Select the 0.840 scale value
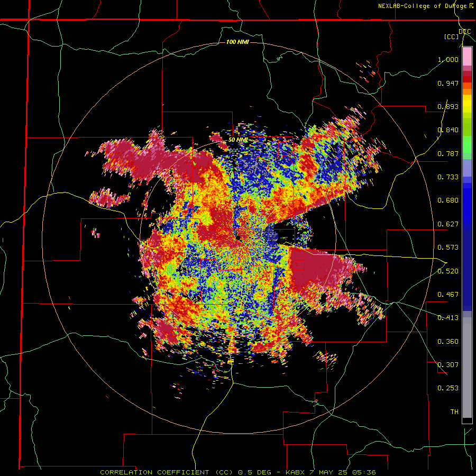 click(x=448, y=130)
